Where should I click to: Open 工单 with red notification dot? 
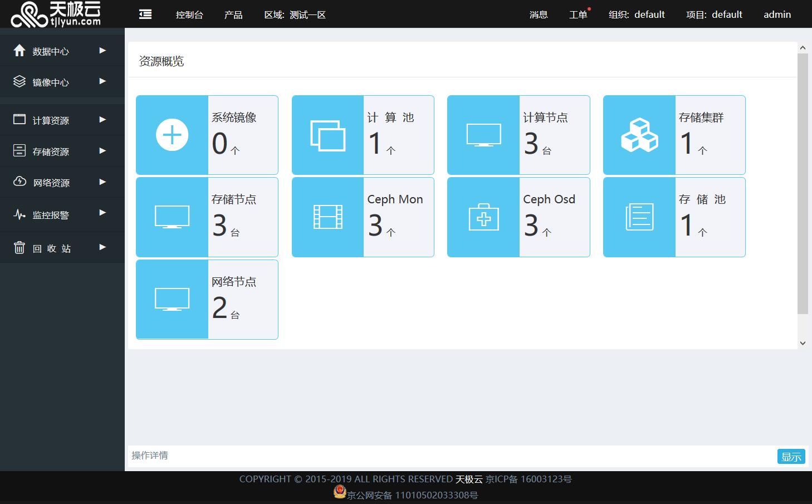tap(578, 14)
